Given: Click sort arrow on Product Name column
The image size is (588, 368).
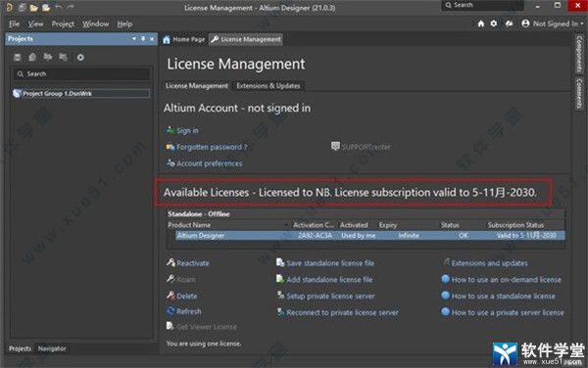Looking at the screenshot, I should (x=286, y=225).
